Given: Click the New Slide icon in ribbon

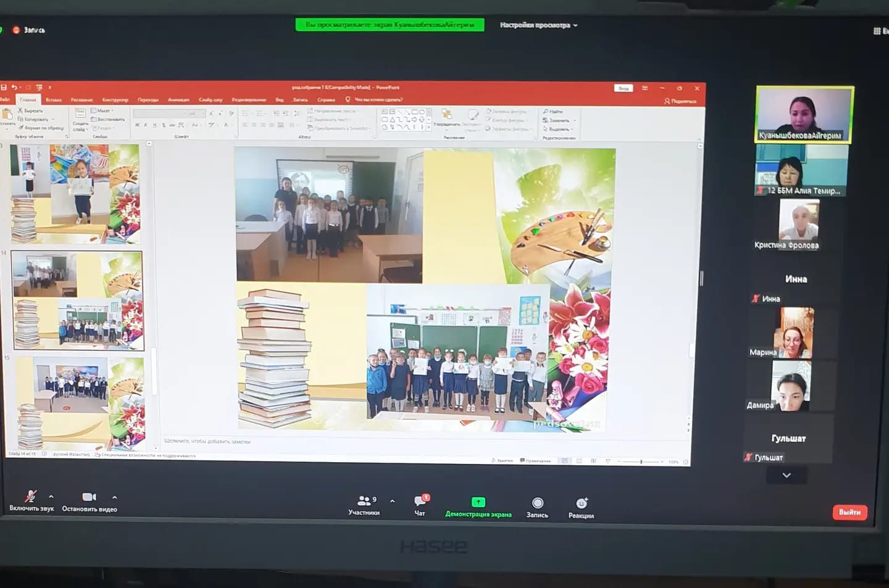Looking at the screenshot, I should point(80,115).
